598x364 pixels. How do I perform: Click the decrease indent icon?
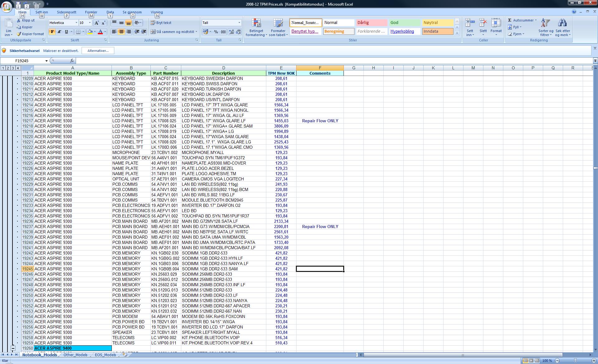coord(136,32)
